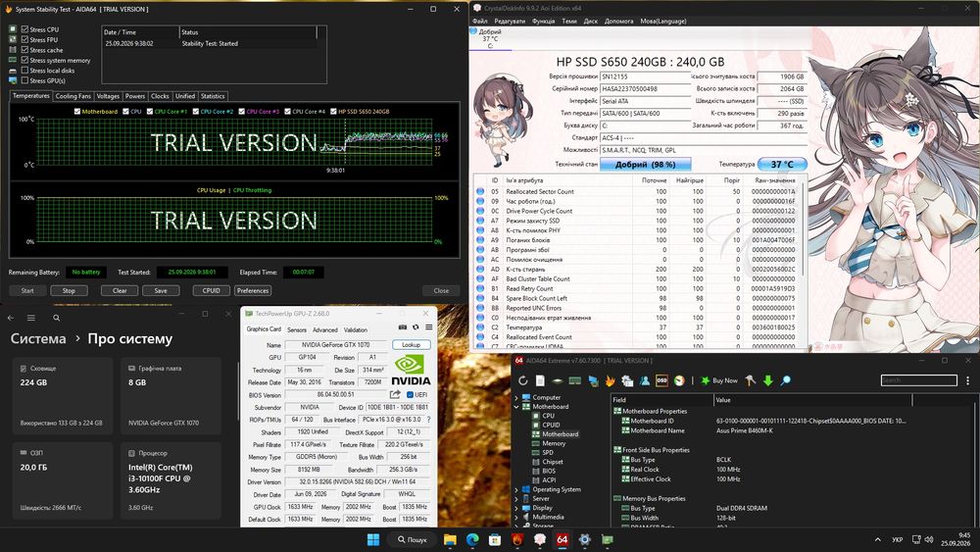
Task: Click the Refresh icon in AIDA64 Extreme toolbar
Action: pyautogui.click(x=523, y=380)
